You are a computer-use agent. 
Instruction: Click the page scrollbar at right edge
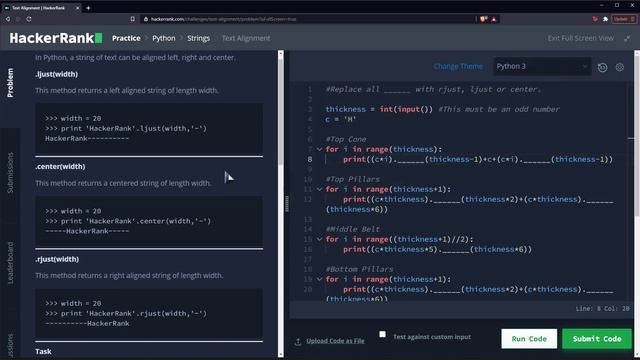point(637,135)
